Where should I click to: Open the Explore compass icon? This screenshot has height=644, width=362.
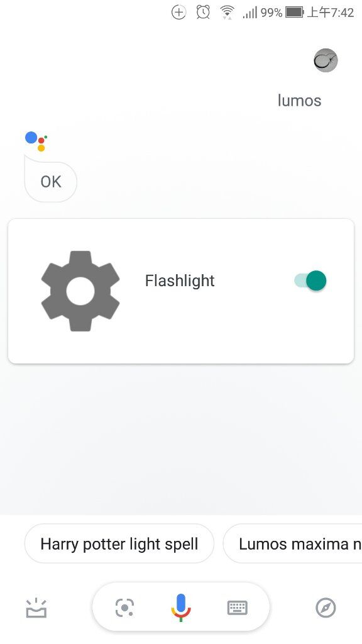[326, 608]
